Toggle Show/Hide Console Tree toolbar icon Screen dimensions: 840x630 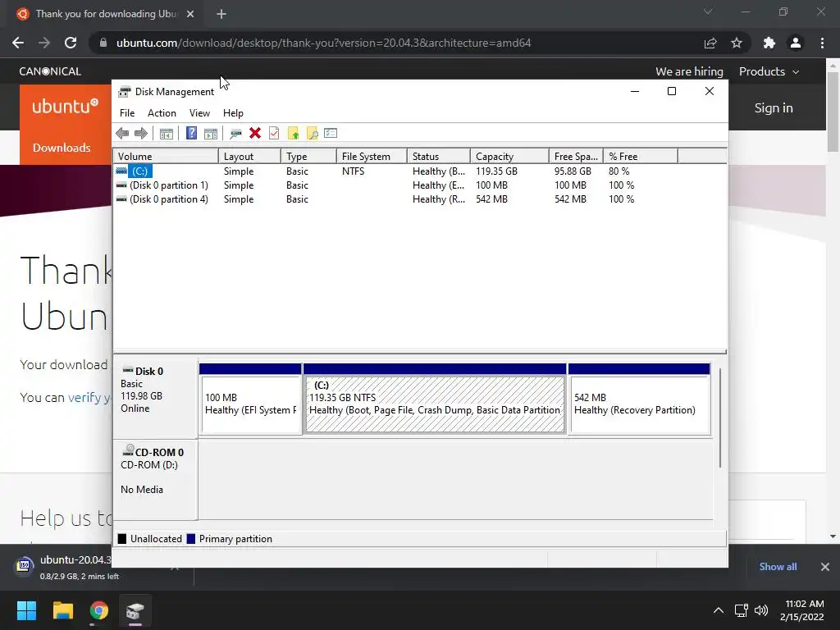click(167, 134)
